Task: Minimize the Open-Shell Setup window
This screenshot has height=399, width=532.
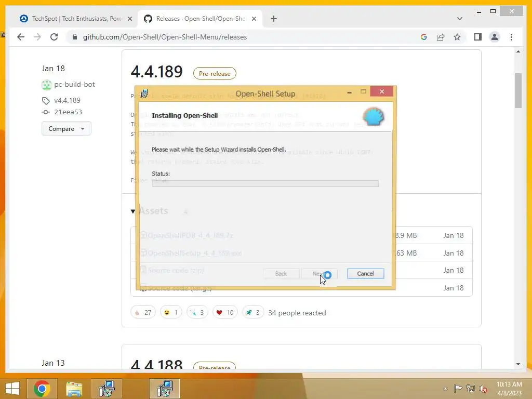Action: [x=349, y=92]
